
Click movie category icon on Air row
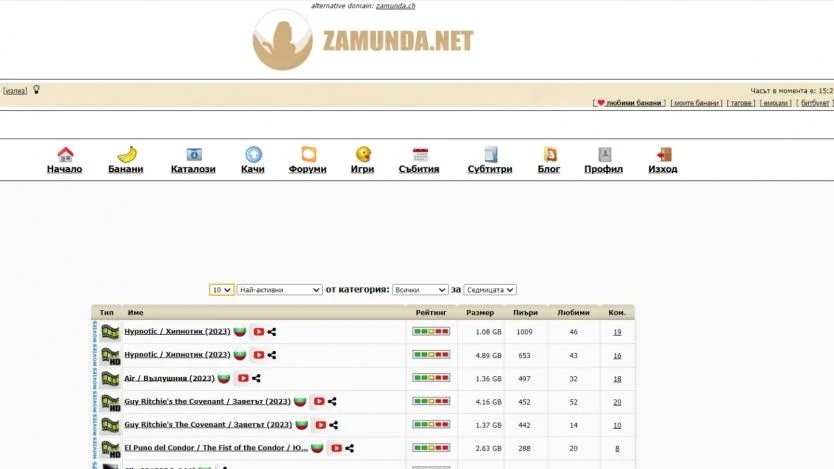click(110, 379)
